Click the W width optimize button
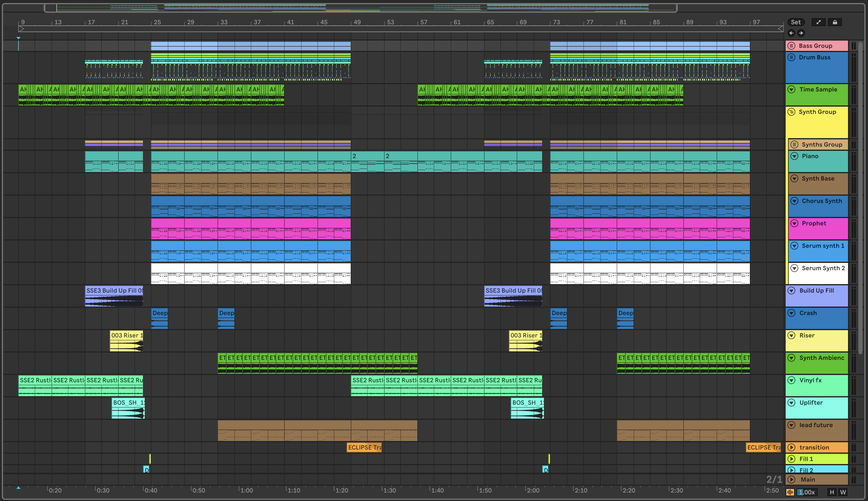 (843, 492)
